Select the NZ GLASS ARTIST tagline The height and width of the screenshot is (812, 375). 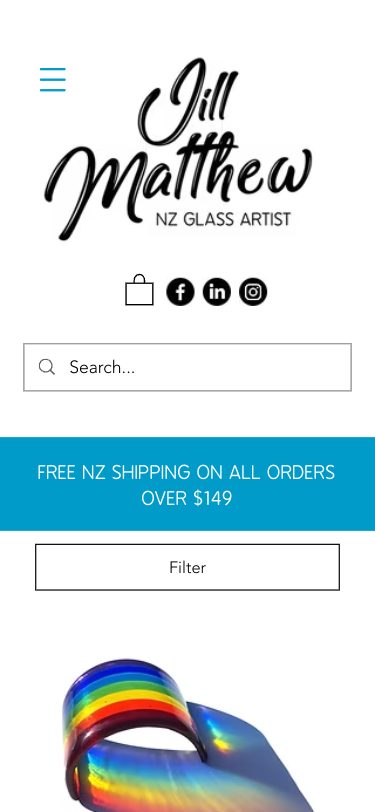click(223, 219)
